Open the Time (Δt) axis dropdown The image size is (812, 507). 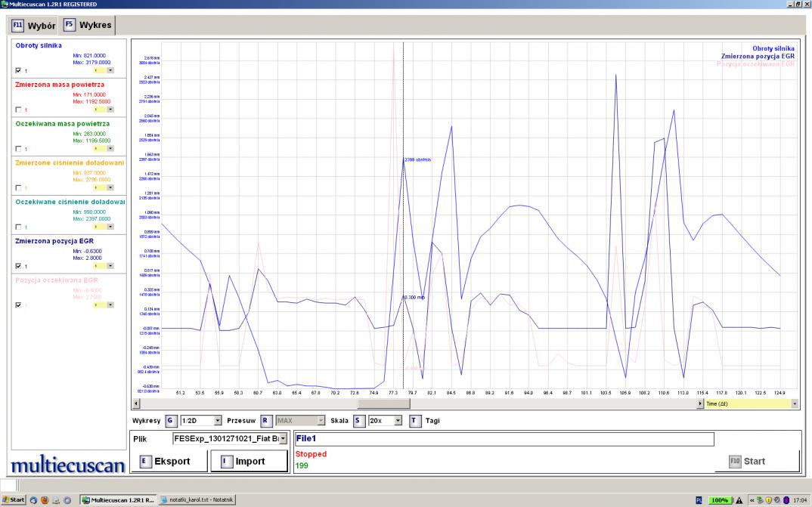(x=752, y=403)
